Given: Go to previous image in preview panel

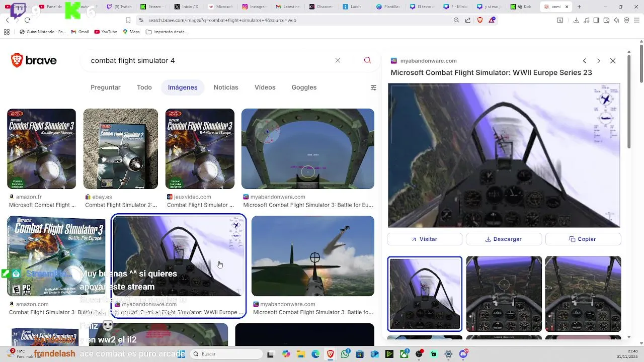Looking at the screenshot, I should (584, 61).
